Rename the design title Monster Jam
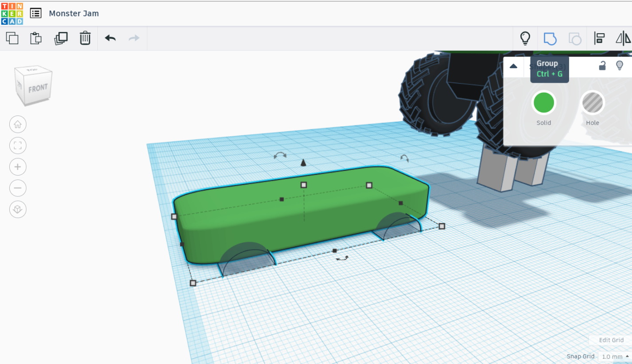The height and width of the screenshot is (364, 632). [74, 13]
